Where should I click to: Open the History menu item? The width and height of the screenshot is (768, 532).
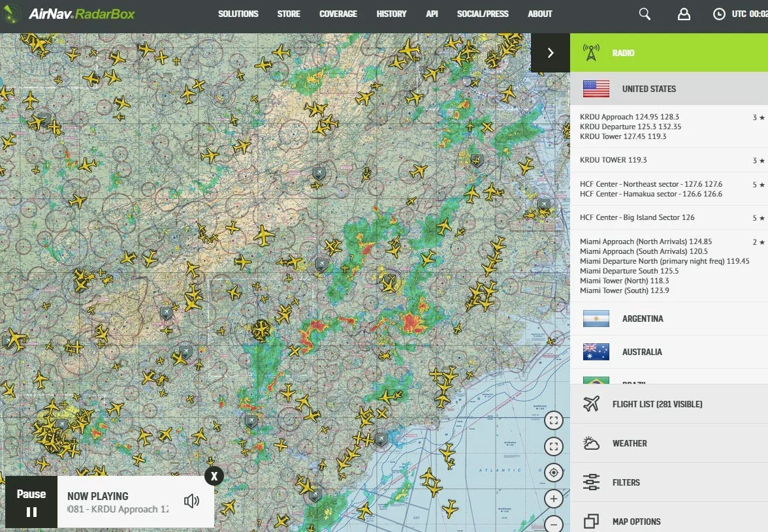pos(391,14)
